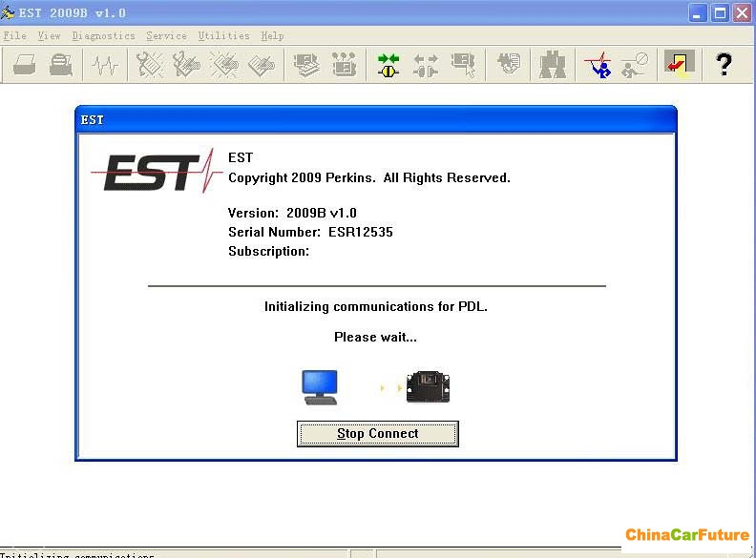
Task: Click the binoculars search icon
Action: tap(553, 65)
